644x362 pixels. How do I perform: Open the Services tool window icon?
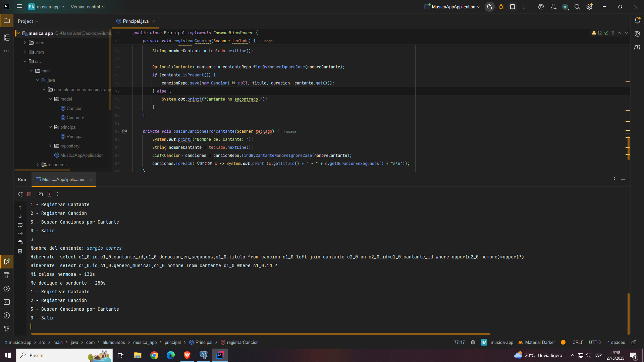click(x=7, y=289)
